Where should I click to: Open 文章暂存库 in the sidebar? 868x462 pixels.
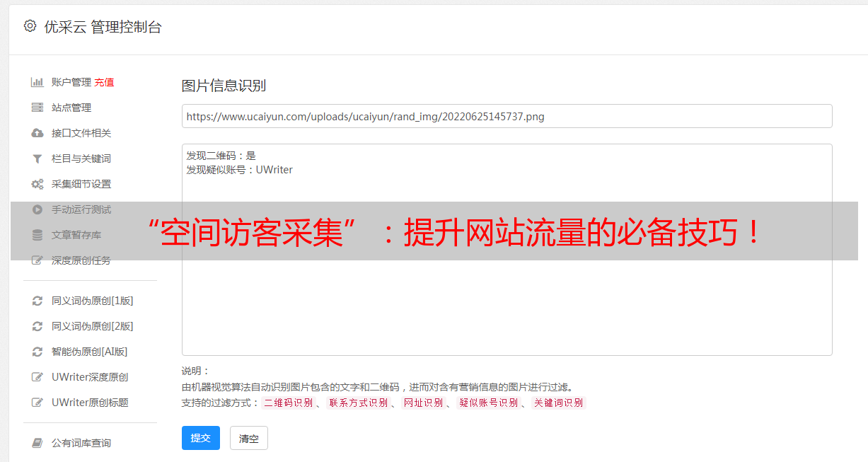point(76,235)
